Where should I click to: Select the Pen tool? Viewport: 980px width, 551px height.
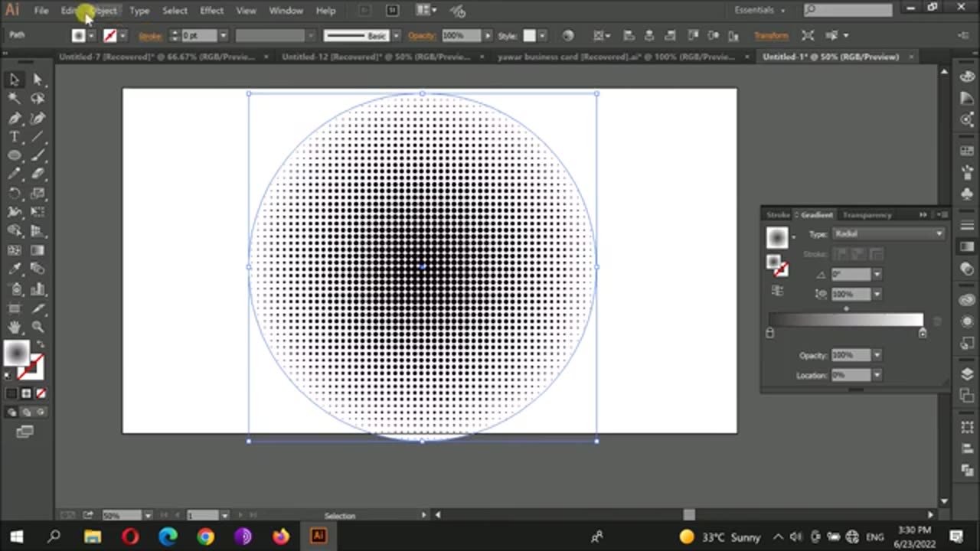click(15, 119)
